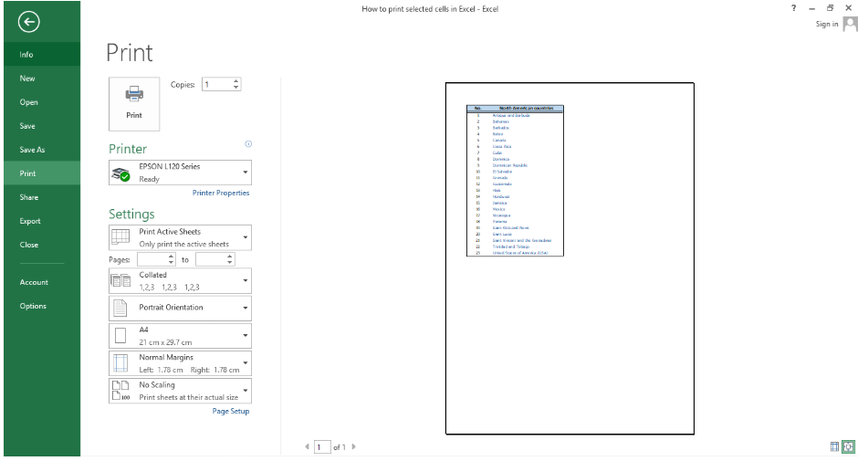Open the A4 paper size dropdown
Screen dimensions: 868x461
point(246,335)
